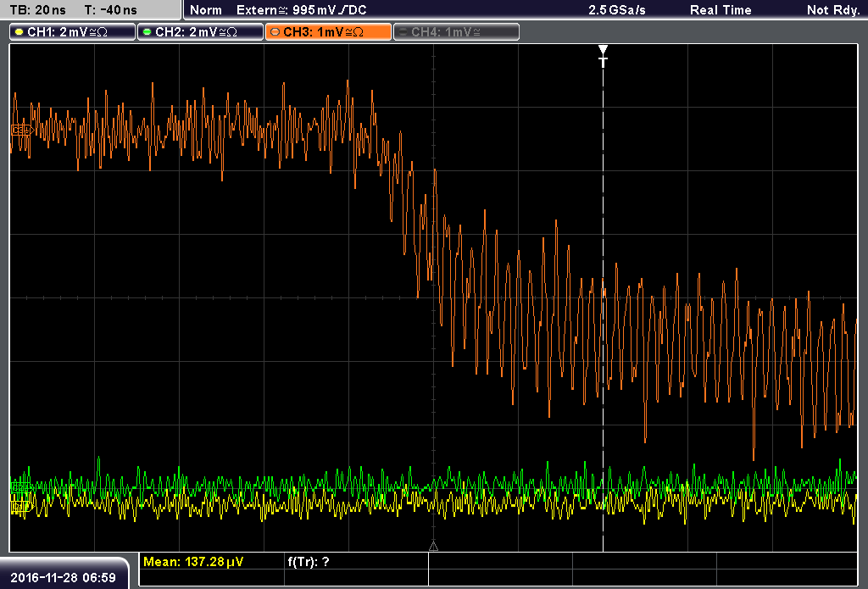Image resolution: width=868 pixels, height=589 pixels.
Task: Click the Extern 995 mV trigger source readout
Action: 302,10
